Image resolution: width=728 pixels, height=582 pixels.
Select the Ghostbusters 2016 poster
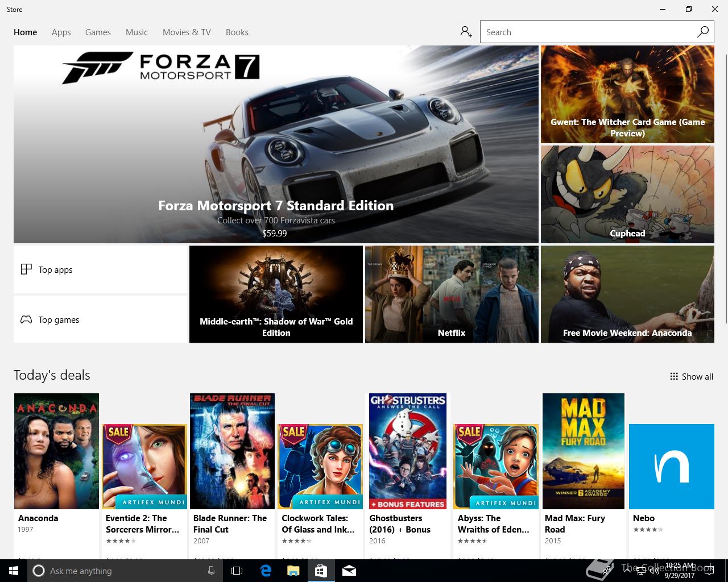pyautogui.click(x=408, y=451)
